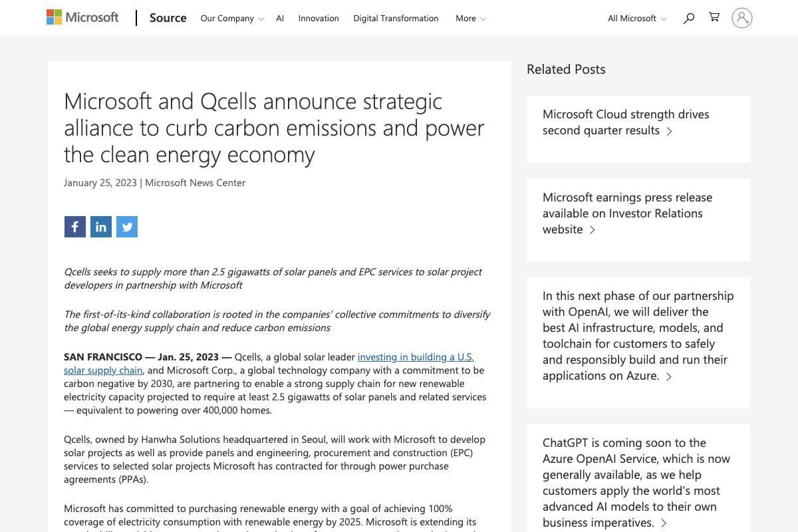The height and width of the screenshot is (532, 798).
Task: Share article on LinkedIn
Action: click(101, 227)
